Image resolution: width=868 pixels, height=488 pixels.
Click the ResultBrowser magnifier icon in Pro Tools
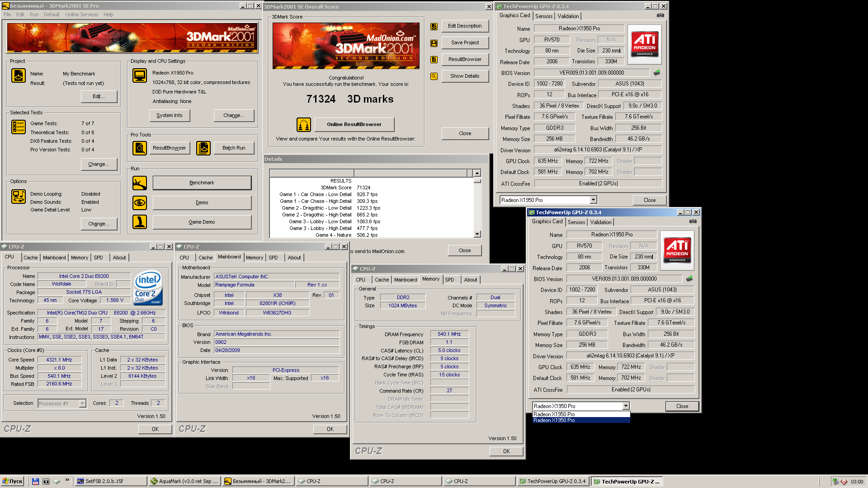click(140, 148)
